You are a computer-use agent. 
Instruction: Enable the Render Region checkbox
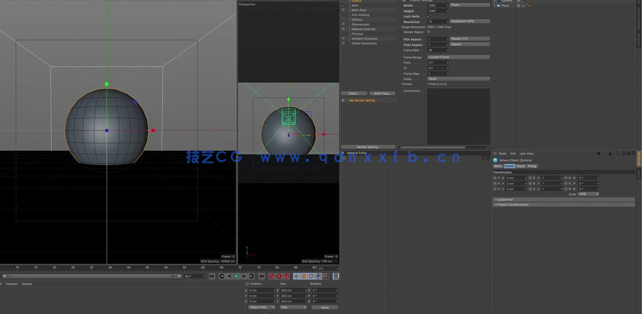428,32
